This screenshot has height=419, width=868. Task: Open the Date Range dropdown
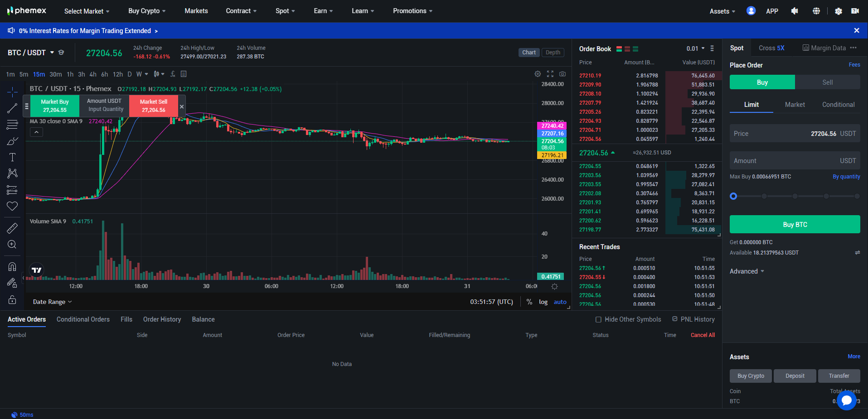pos(52,302)
